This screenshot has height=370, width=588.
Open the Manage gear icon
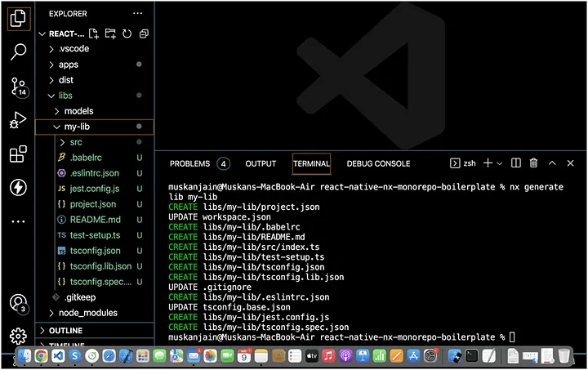(18, 337)
